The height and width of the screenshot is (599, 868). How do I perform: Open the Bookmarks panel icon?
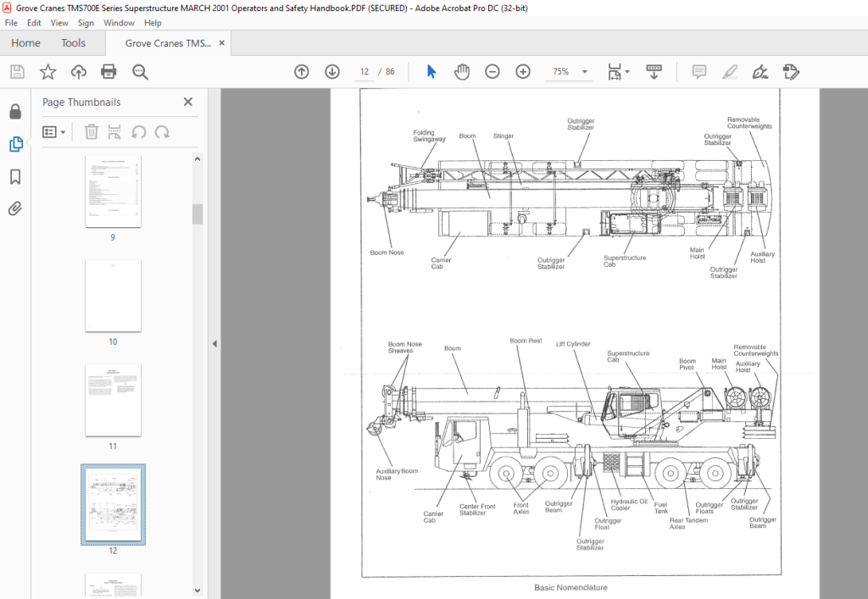tap(15, 177)
